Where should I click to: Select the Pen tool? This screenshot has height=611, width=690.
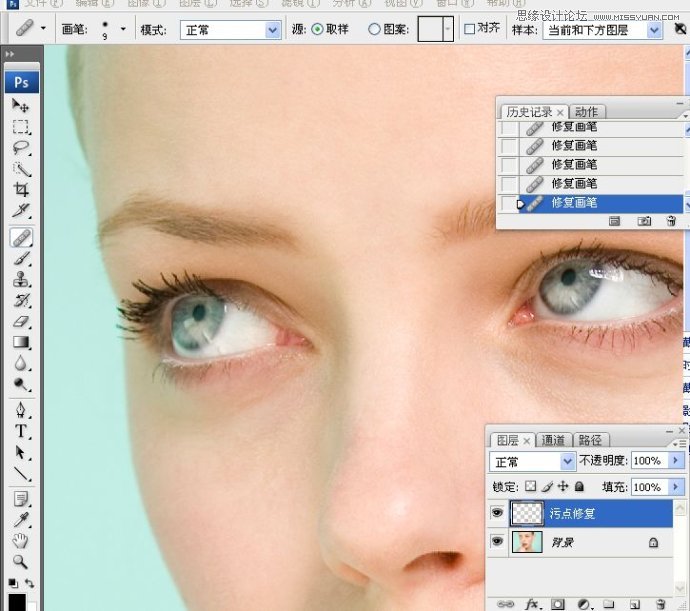coord(20,410)
